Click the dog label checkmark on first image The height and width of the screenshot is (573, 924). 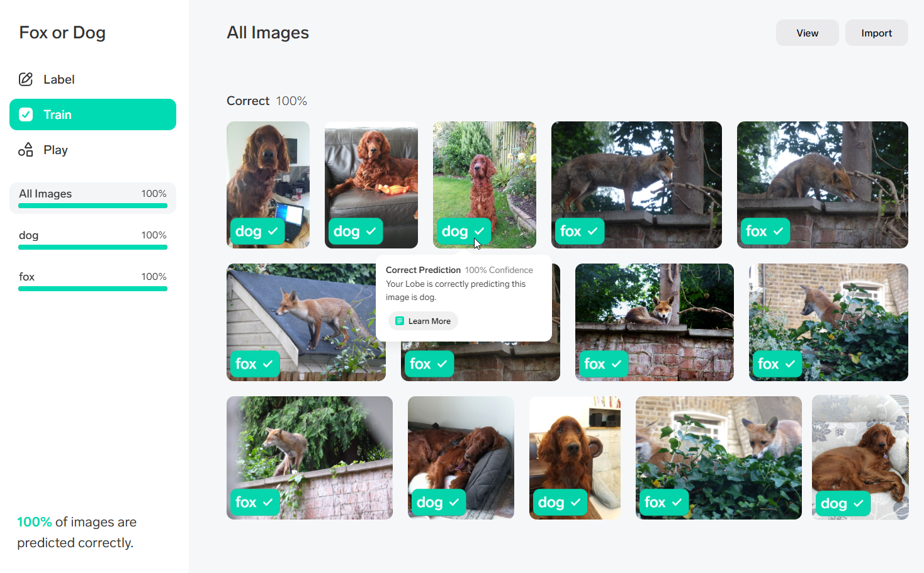[x=273, y=231]
